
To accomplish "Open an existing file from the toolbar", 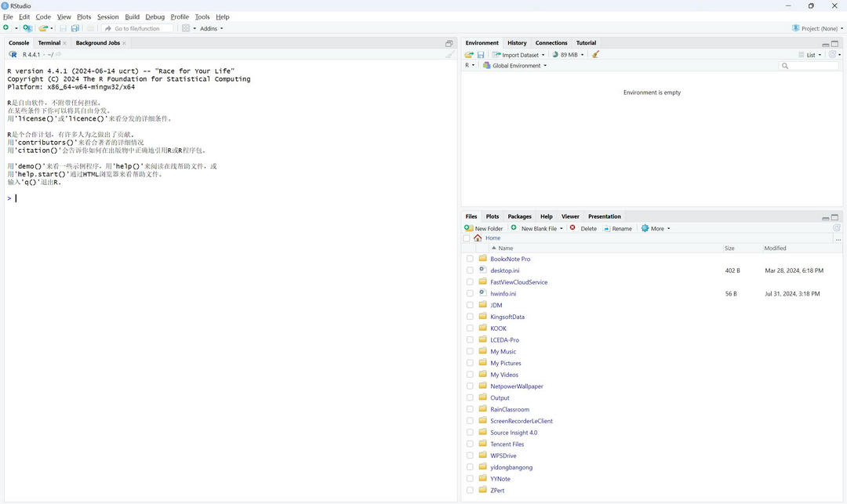I will click(x=41, y=27).
